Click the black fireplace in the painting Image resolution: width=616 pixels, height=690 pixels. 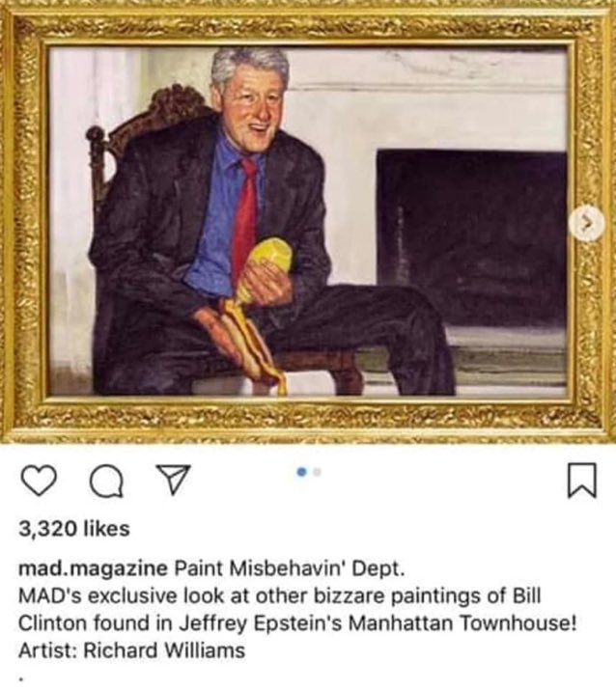tap(472, 237)
